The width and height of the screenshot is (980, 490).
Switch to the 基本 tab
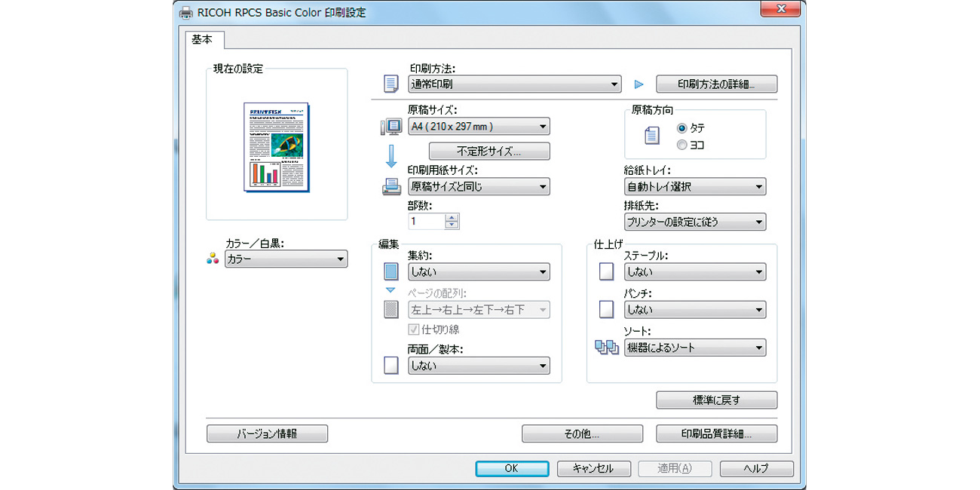pos(203,40)
